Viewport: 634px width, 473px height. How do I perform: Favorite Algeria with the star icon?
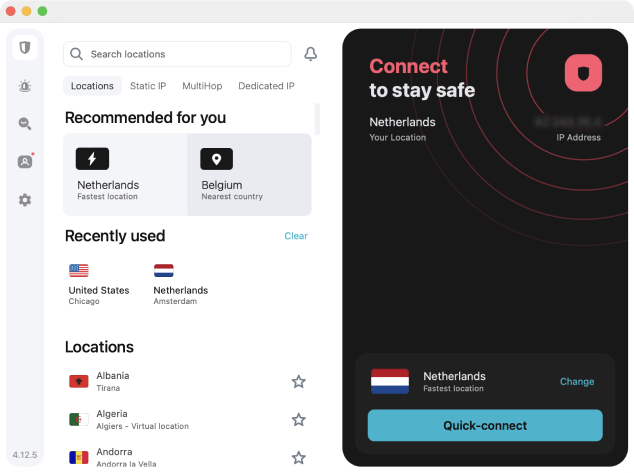click(298, 420)
